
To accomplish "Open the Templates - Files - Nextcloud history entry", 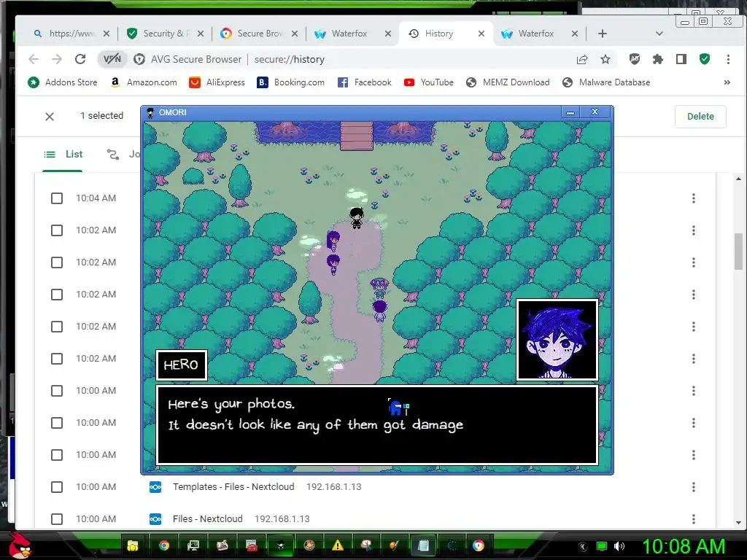I will point(233,486).
